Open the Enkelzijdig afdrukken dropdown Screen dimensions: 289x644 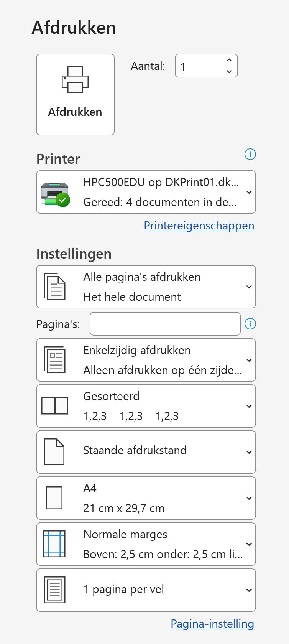click(x=249, y=360)
